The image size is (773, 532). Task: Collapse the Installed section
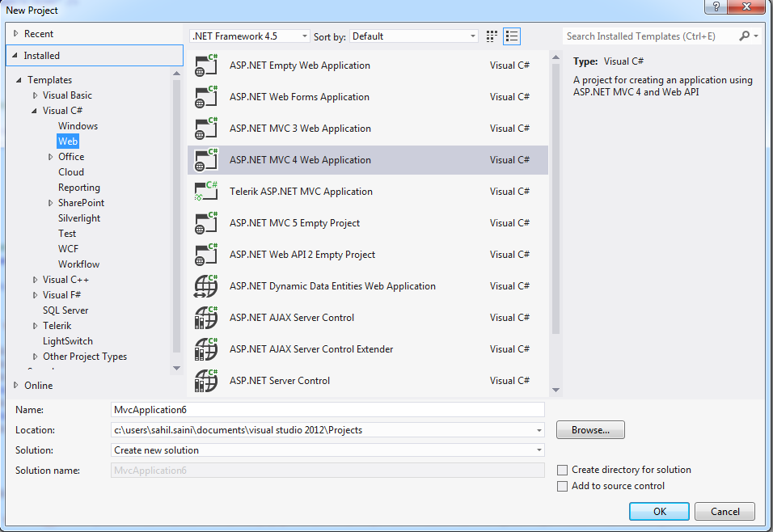15,56
